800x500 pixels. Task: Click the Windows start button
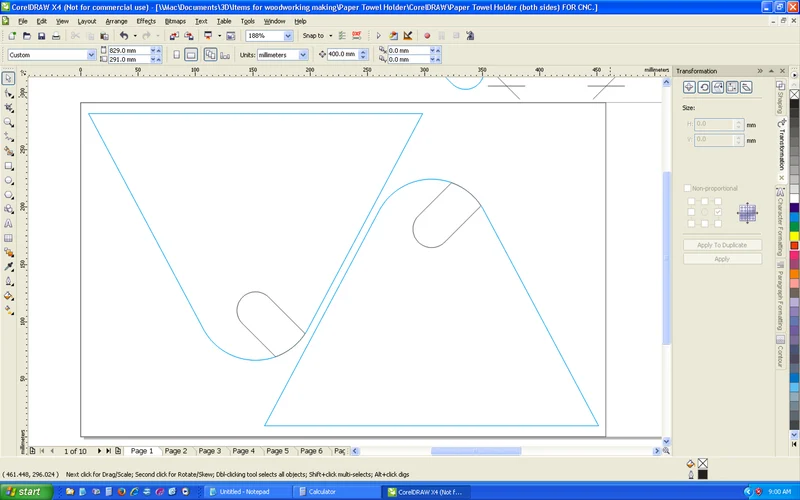pyautogui.click(x=27, y=492)
